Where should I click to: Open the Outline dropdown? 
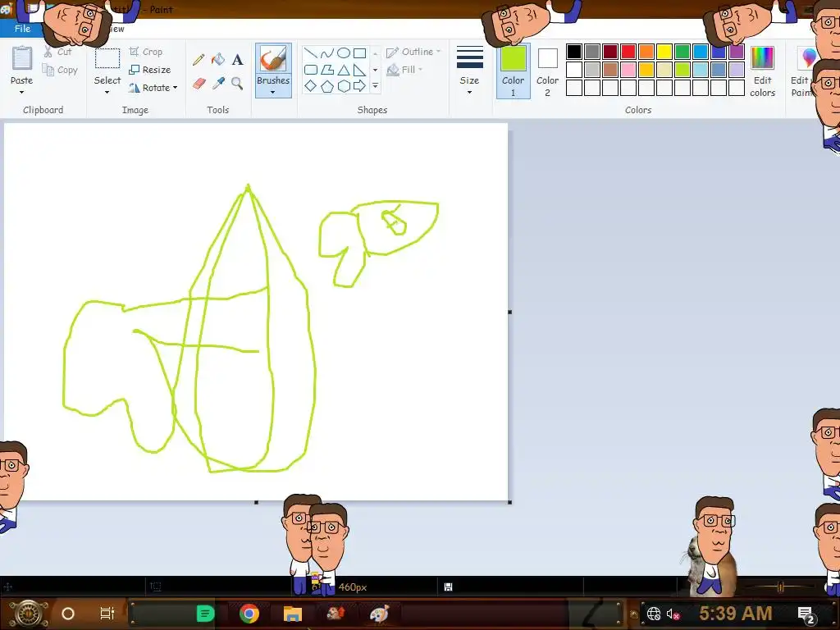tap(413, 52)
